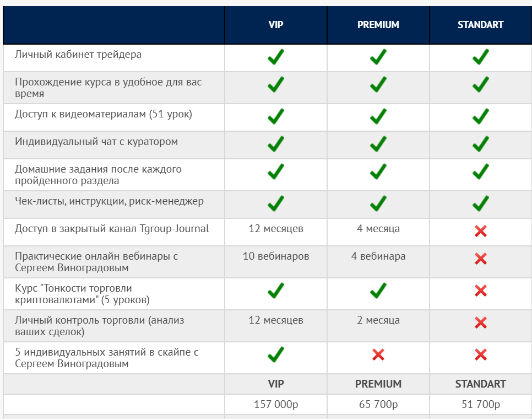The width and height of the screenshot is (532, 419).
Task: Click 'Доступ в закрытый канал Tgroup-Journal' text
Action: 112,229
